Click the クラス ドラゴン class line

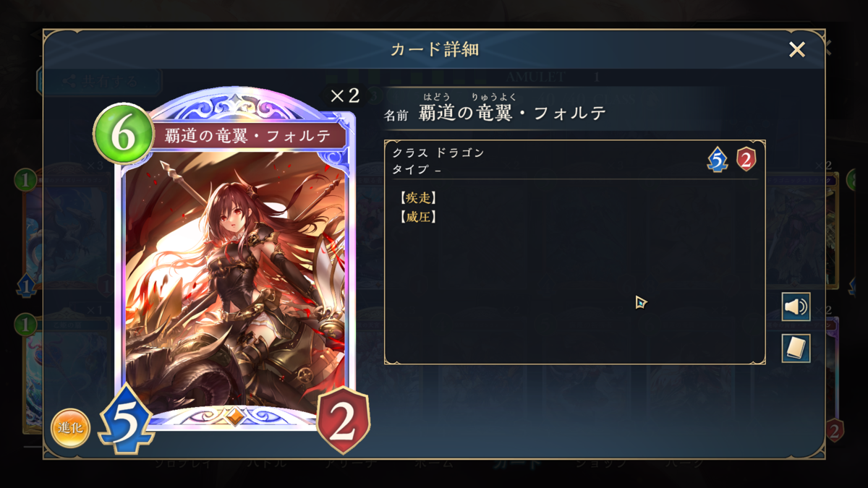(438, 153)
